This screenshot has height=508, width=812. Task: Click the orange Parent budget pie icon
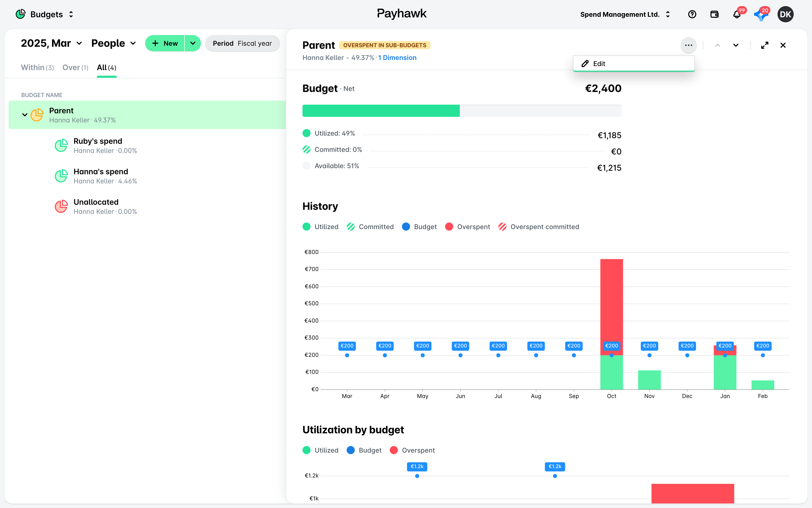(37, 115)
